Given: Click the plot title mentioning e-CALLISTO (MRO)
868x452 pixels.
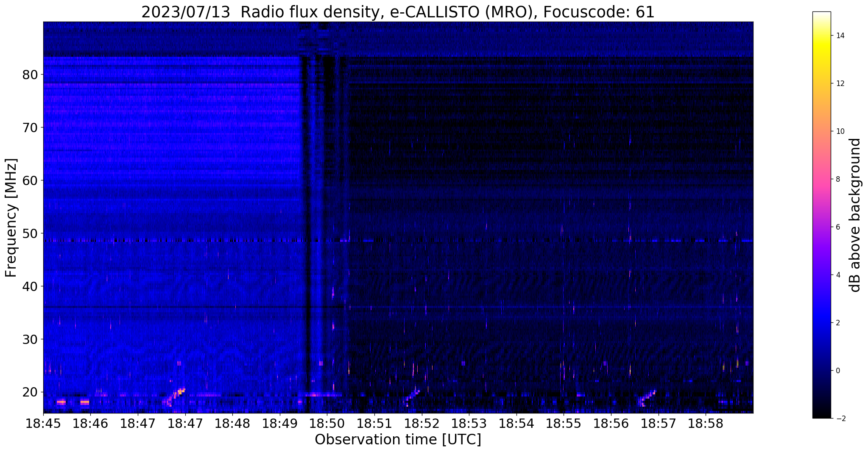Looking at the screenshot, I should 398,12.
